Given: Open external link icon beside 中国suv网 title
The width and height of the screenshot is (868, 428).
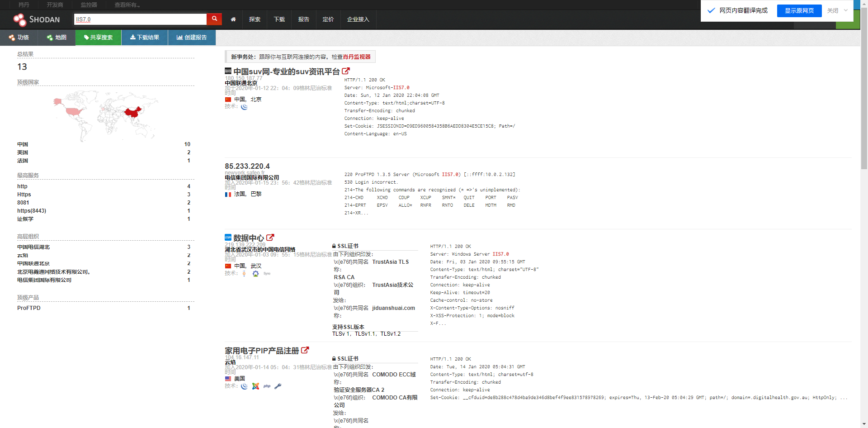Looking at the screenshot, I should (x=346, y=71).
